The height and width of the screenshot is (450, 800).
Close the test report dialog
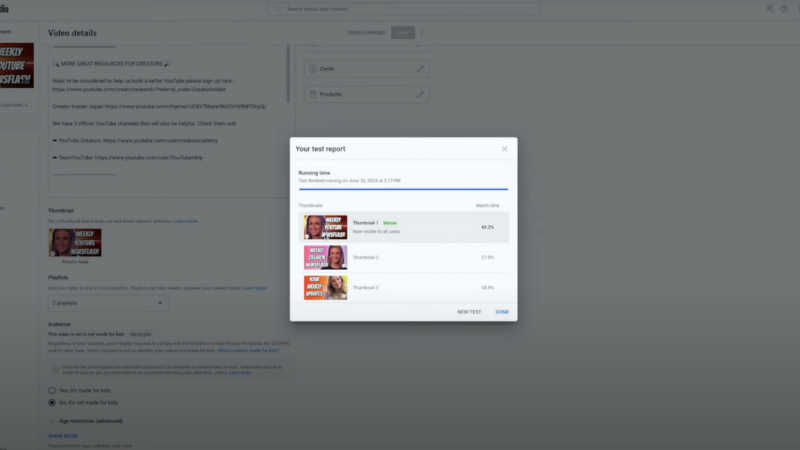pos(504,149)
